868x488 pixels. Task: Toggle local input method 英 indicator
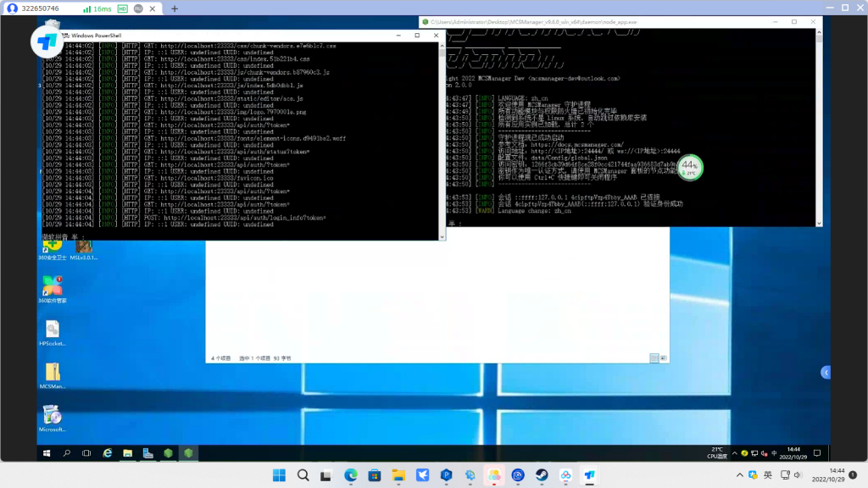[x=768, y=475]
